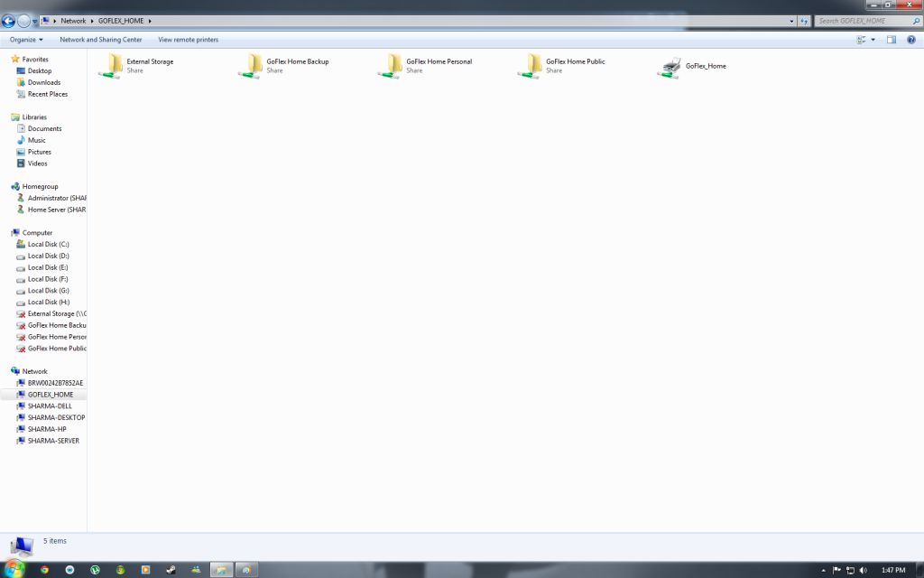The height and width of the screenshot is (578, 924).
Task: Open the address bar history dropdown
Action: [792, 21]
